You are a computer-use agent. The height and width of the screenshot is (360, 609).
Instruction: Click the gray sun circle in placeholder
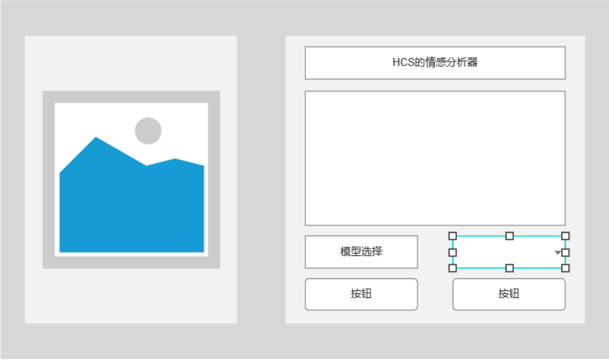click(x=148, y=131)
